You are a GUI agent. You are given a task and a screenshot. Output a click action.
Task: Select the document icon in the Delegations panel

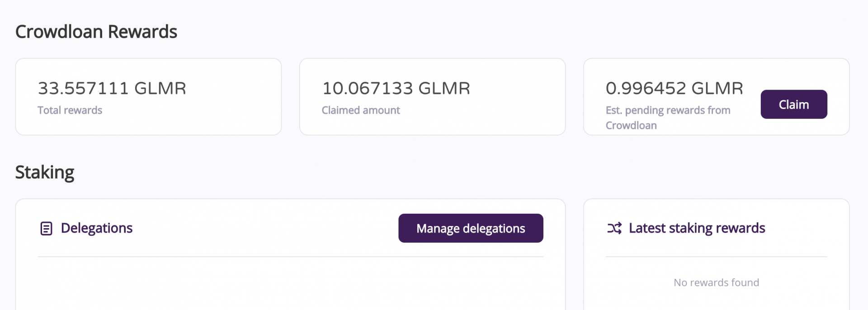(x=46, y=228)
